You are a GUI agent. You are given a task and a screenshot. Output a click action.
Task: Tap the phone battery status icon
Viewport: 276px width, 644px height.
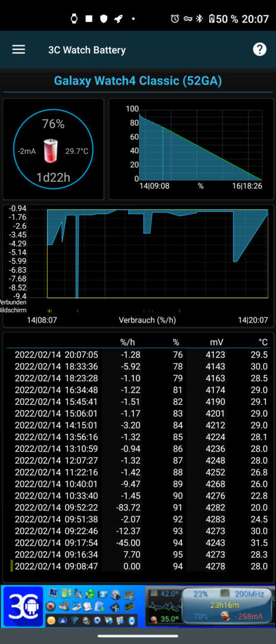click(212, 18)
